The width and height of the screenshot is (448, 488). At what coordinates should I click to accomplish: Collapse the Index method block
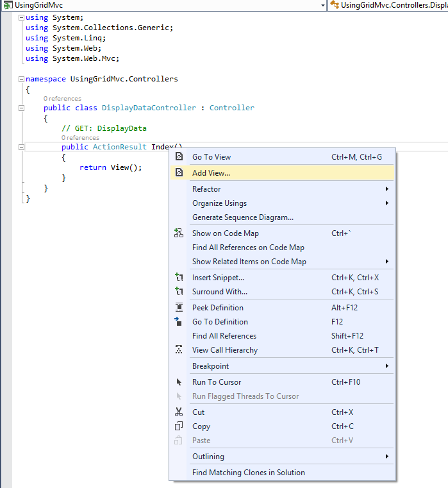tap(21, 147)
